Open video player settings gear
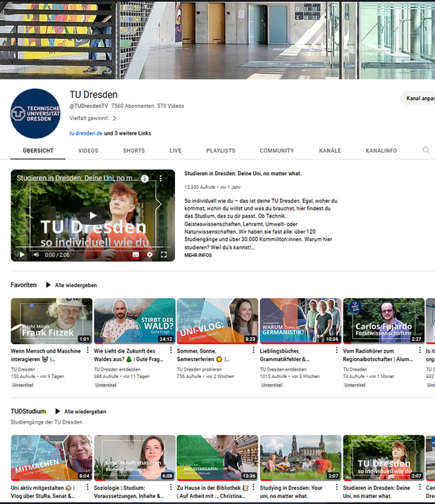This screenshot has width=435, height=504. pyautogui.click(x=150, y=255)
